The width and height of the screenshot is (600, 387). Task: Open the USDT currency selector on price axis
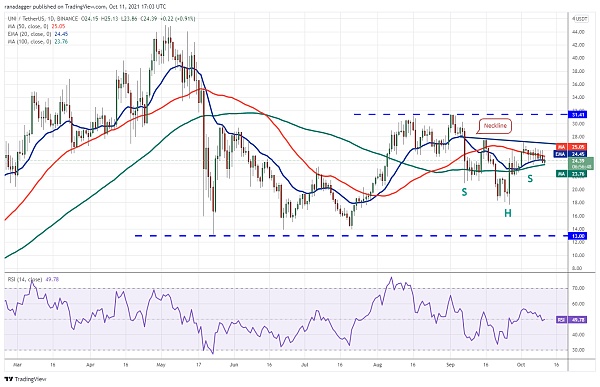pyautogui.click(x=580, y=19)
